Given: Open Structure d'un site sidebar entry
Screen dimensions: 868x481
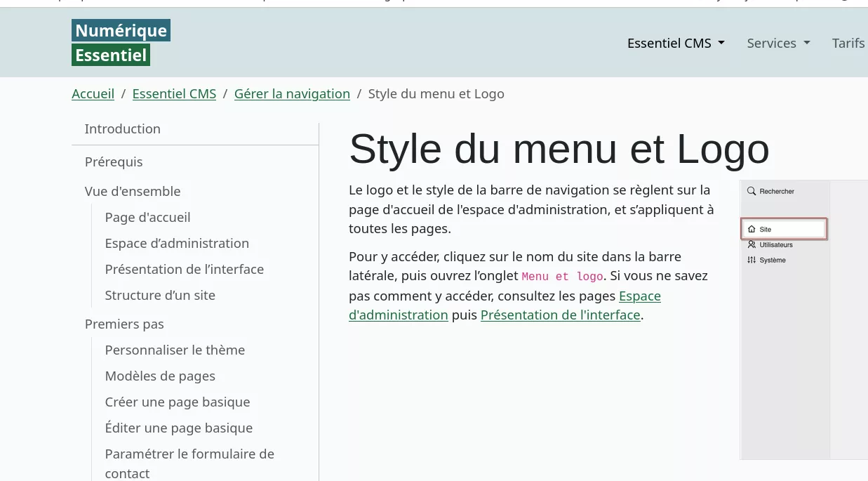Looking at the screenshot, I should click(160, 295).
